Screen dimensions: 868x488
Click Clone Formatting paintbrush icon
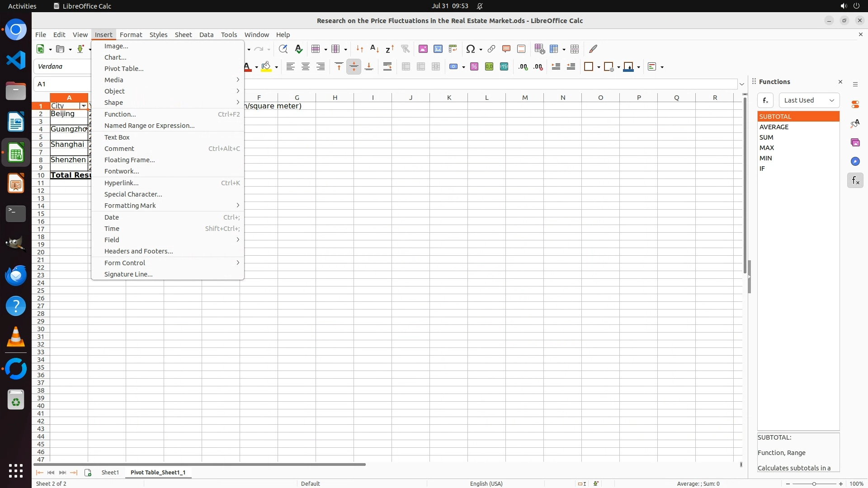pos(593,49)
